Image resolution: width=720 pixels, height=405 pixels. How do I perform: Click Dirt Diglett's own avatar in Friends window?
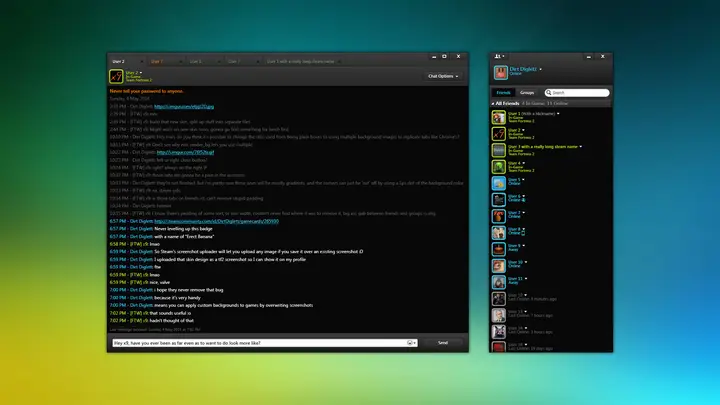[501, 72]
